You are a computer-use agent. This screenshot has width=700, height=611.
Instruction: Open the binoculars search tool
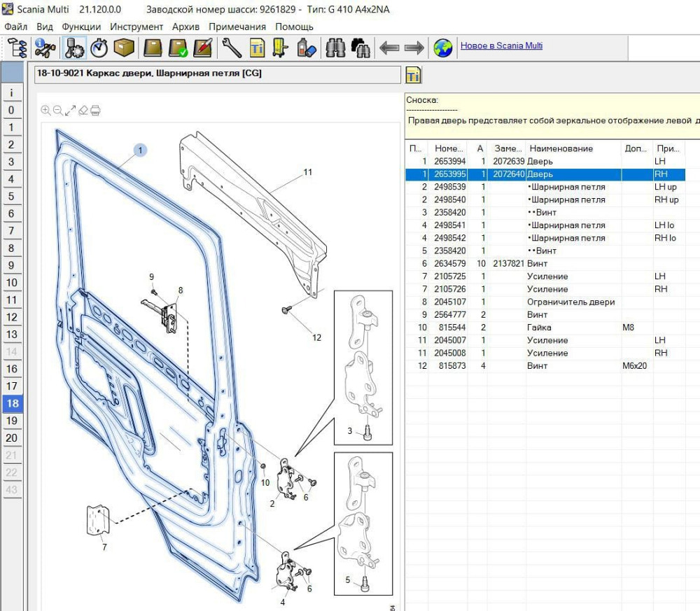[x=336, y=48]
